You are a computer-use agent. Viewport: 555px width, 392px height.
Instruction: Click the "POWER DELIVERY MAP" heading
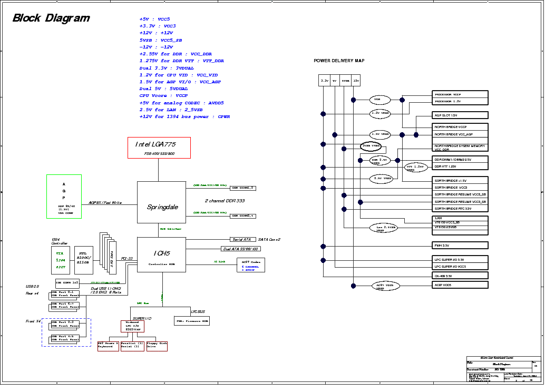[339, 61]
